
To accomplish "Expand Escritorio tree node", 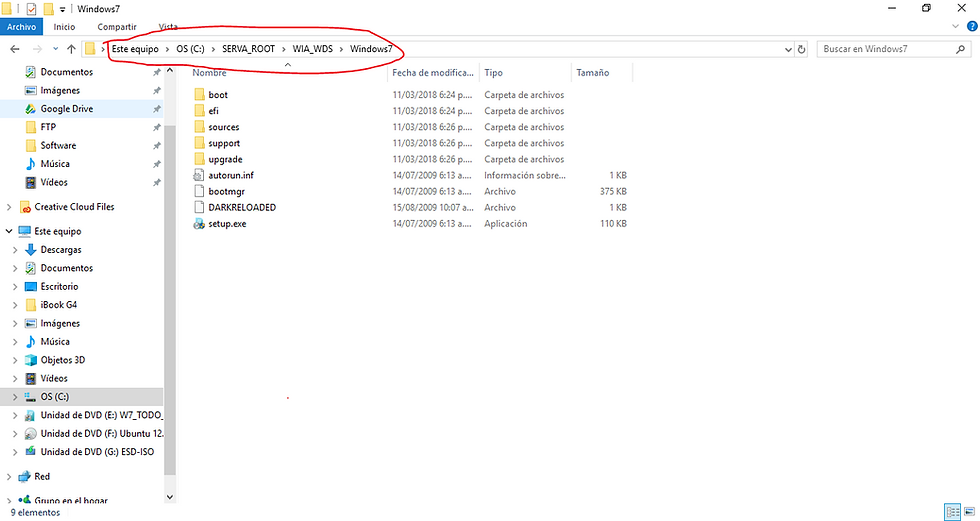I will [x=15, y=287].
